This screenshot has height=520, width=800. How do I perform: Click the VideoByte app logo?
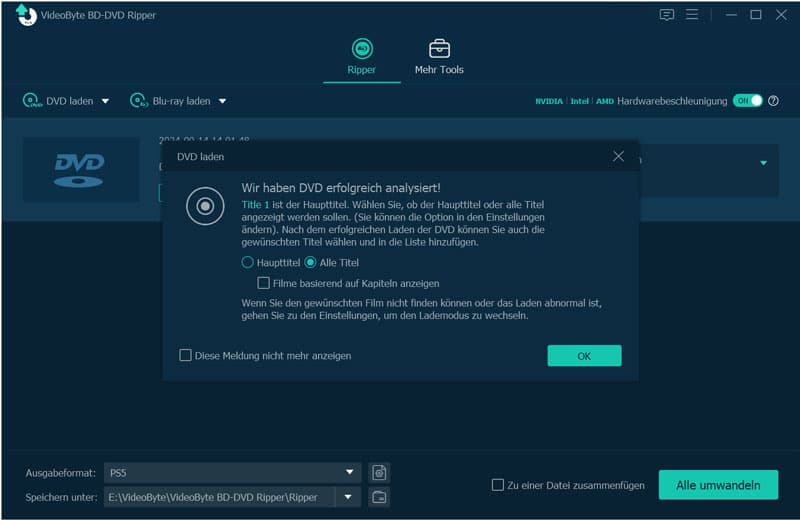(x=26, y=15)
